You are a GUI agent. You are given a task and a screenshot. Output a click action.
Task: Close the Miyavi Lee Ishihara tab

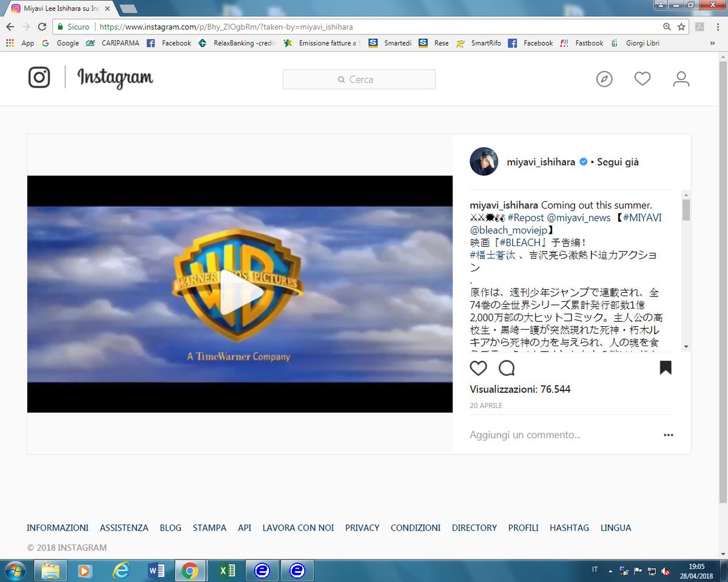[107, 9]
